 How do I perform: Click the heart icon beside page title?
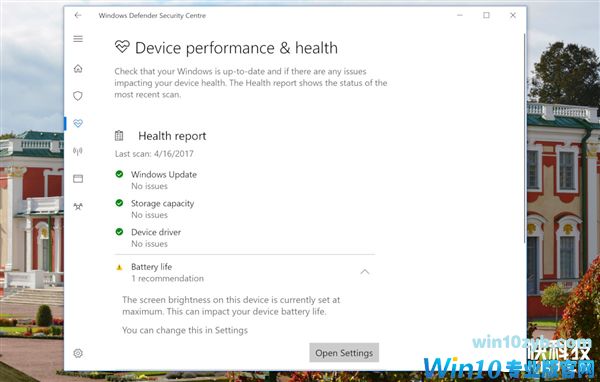tap(122, 47)
